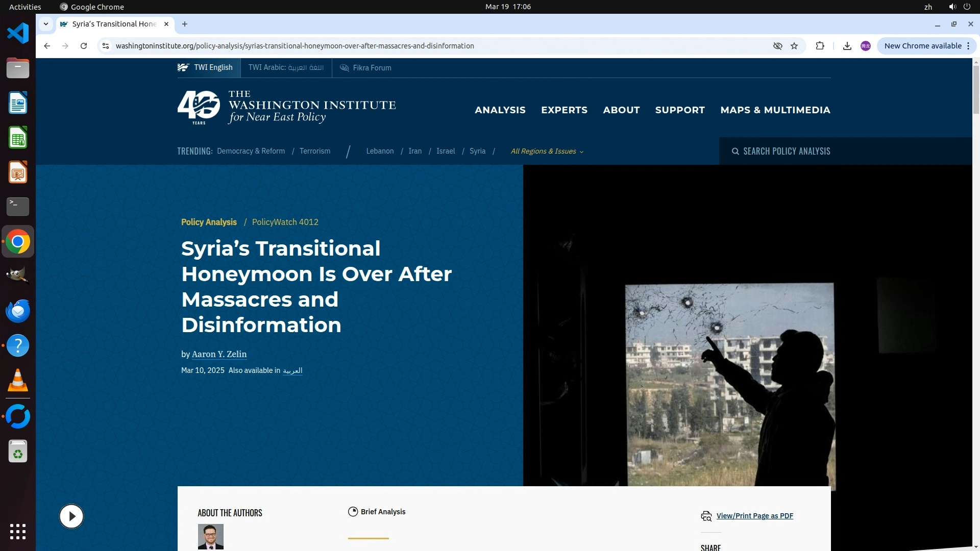Open Chrome downloads icon
Image resolution: width=980 pixels, height=551 pixels.
(847, 46)
